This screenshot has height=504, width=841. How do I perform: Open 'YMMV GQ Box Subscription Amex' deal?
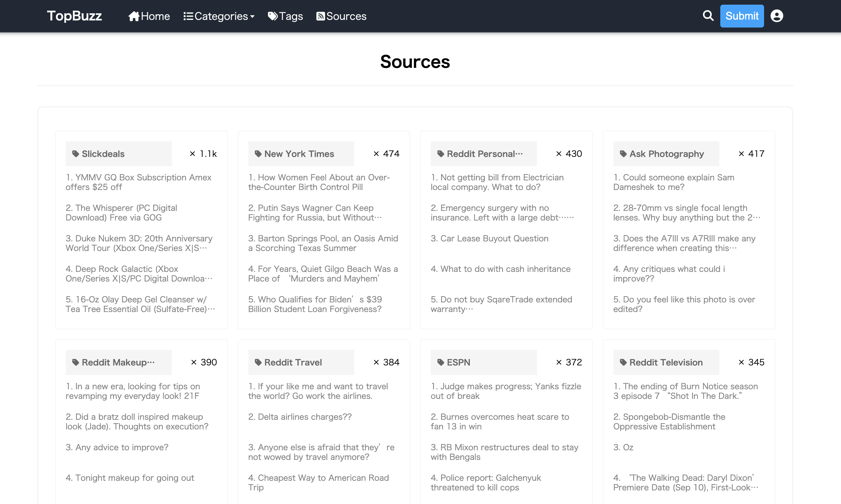139,182
